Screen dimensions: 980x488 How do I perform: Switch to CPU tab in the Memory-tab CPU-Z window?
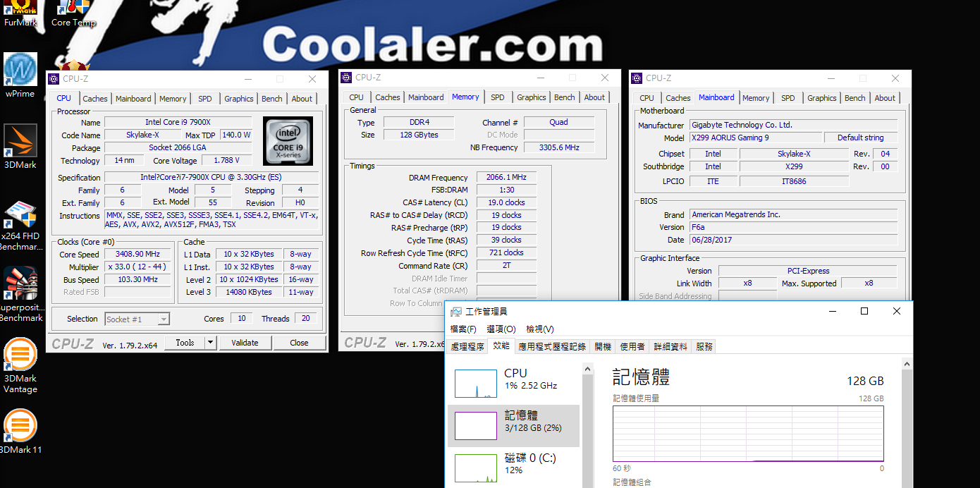(356, 97)
